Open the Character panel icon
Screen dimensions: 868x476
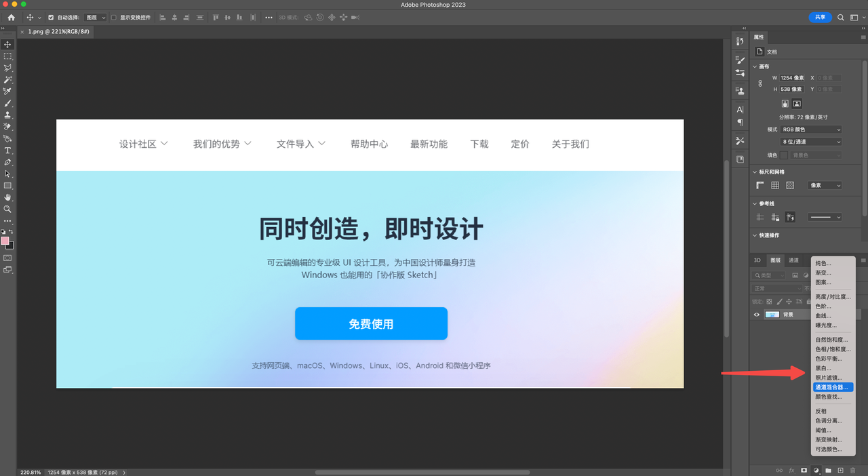(741, 109)
